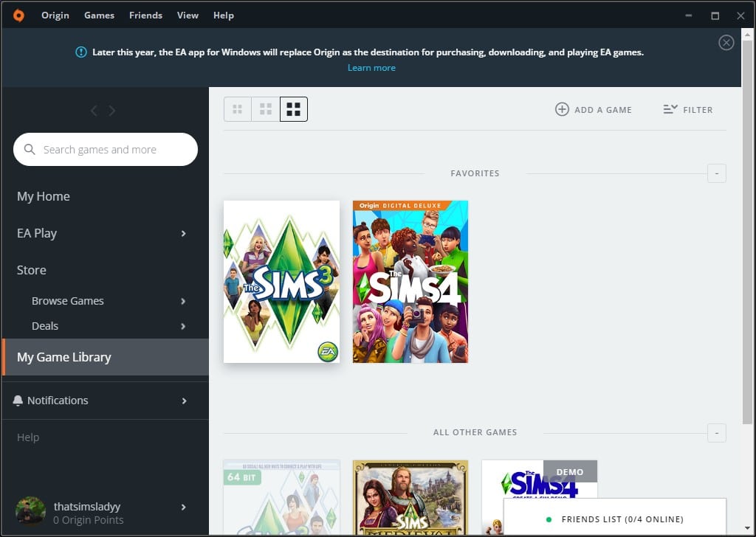Navigate to My Home
Screen dimensions: 756x537
pyautogui.click(x=44, y=196)
